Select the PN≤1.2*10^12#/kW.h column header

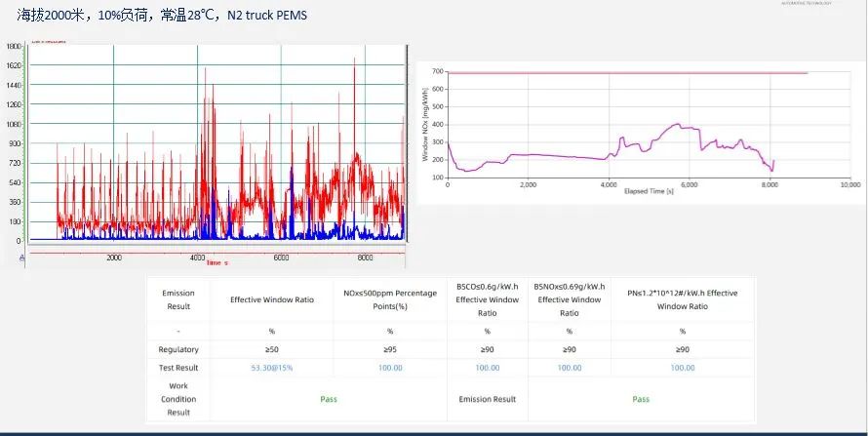(683, 298)
